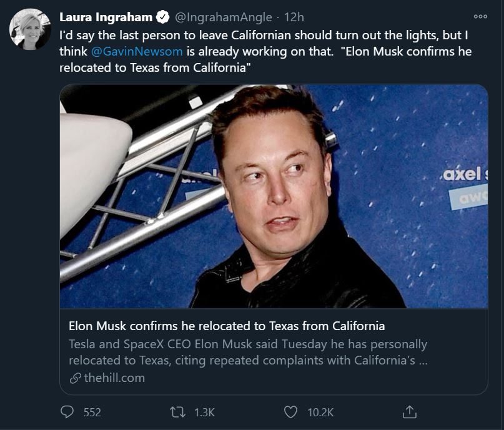
Task: Click Laura Ingraham's profile avatar
Action: click(x=30, y=29)
